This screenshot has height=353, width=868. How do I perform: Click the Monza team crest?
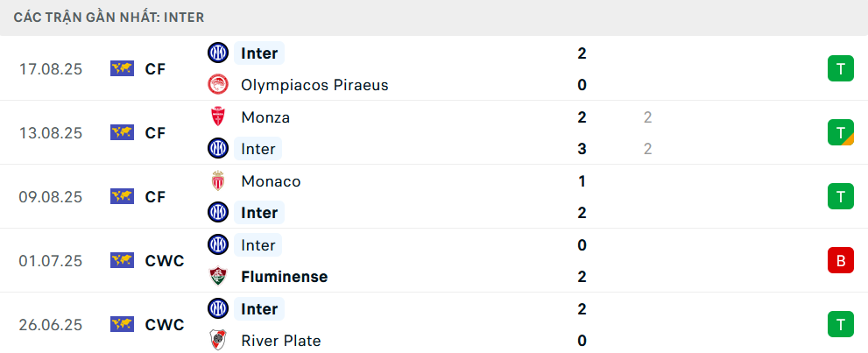point(217,116)
